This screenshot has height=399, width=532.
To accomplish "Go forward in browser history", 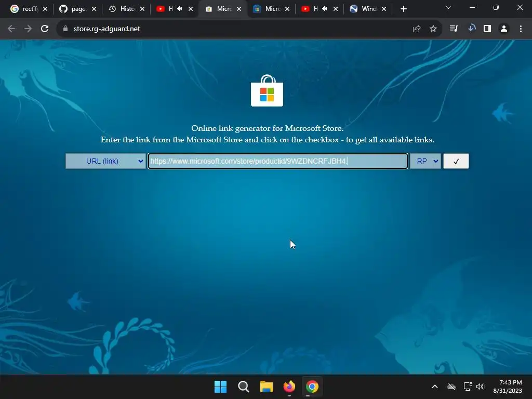I will [x=28, y=29].
